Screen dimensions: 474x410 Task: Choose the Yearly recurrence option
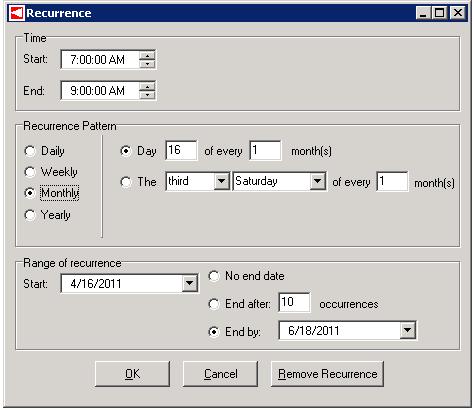pyautogui.click(x=30, y=215)
